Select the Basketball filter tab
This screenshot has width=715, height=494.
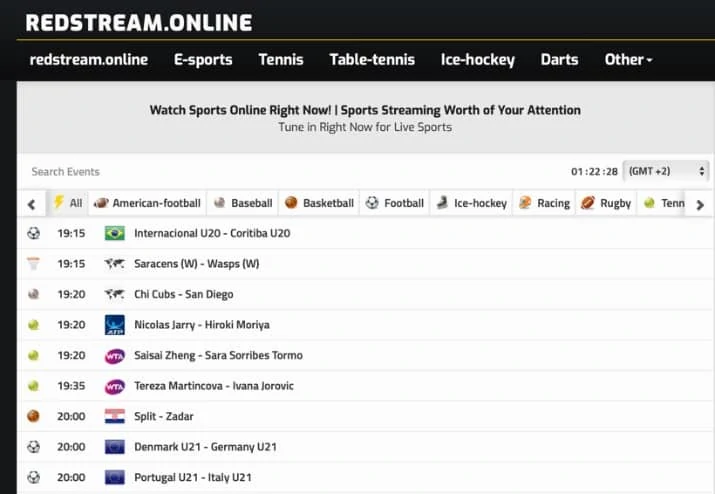[x=319, y=203]
